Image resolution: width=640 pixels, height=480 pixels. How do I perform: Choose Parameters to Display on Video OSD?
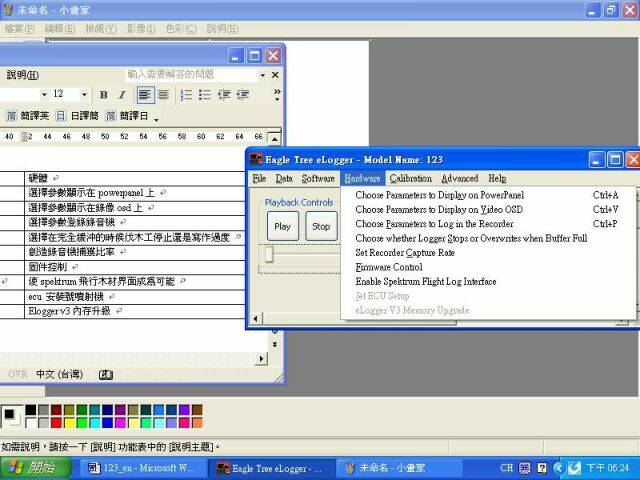coord(488,209)
